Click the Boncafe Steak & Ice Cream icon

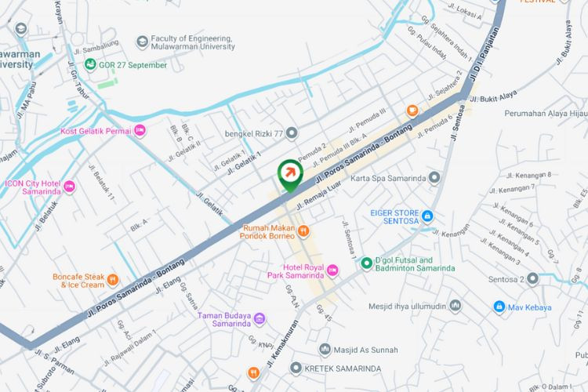coord(112,280)
